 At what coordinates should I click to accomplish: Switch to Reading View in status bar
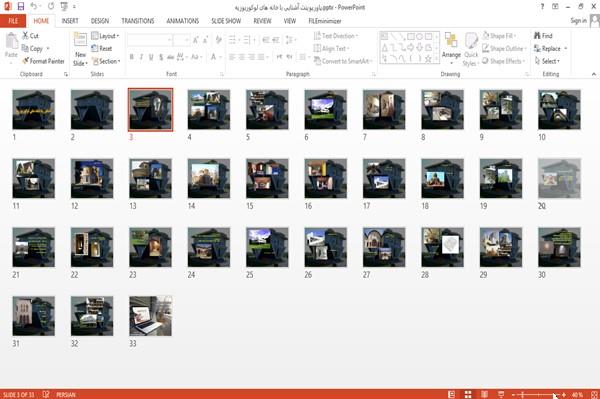tap(484, 394)
